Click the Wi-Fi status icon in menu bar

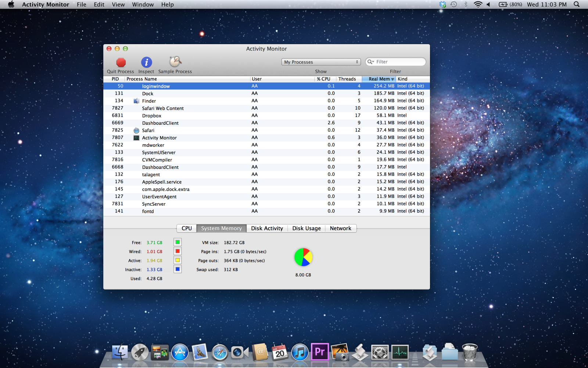tap(478, 4)
